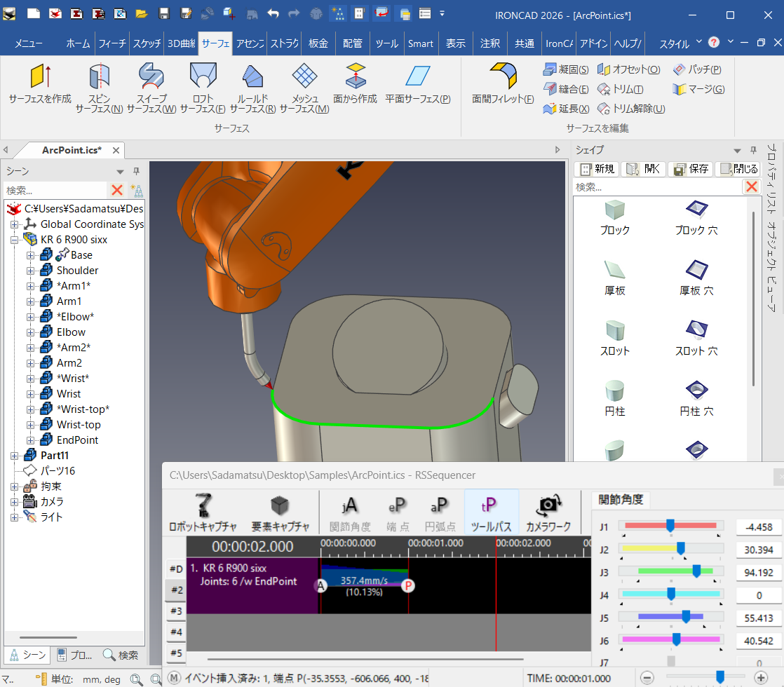Click the red help question mark icon
The height and width of the screenshot is (687, 784).
[714, 43]
